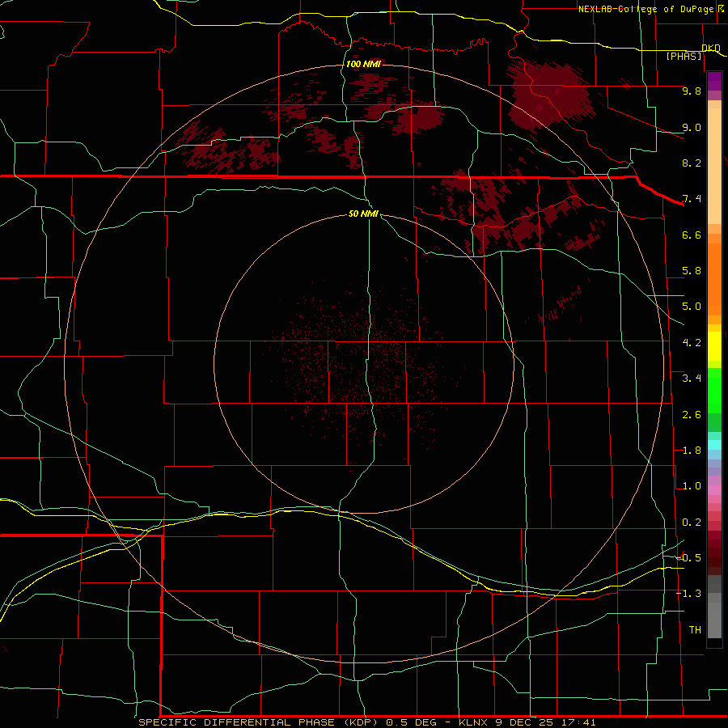The image size is (728, 728).
Task: Click the 5.0 color scale value
Action: point(692,307)
